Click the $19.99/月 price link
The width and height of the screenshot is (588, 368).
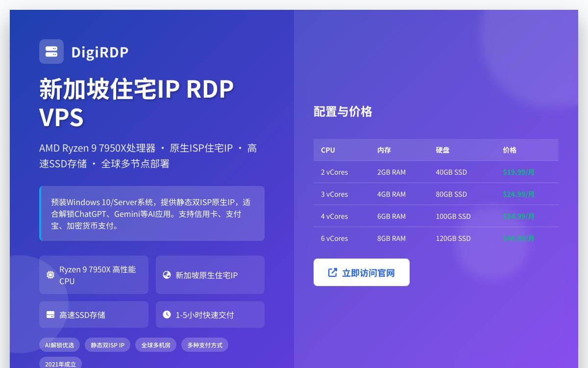click(x=518, y=172)
